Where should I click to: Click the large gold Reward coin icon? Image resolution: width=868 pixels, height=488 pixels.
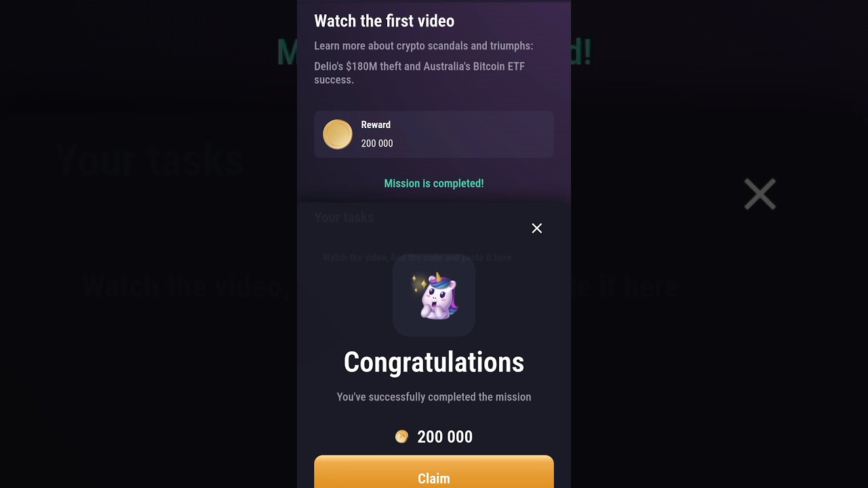point(338,134)
